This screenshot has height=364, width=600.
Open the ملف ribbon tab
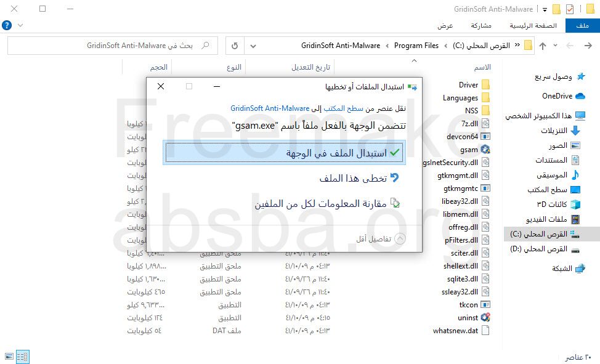pos(582,26)
